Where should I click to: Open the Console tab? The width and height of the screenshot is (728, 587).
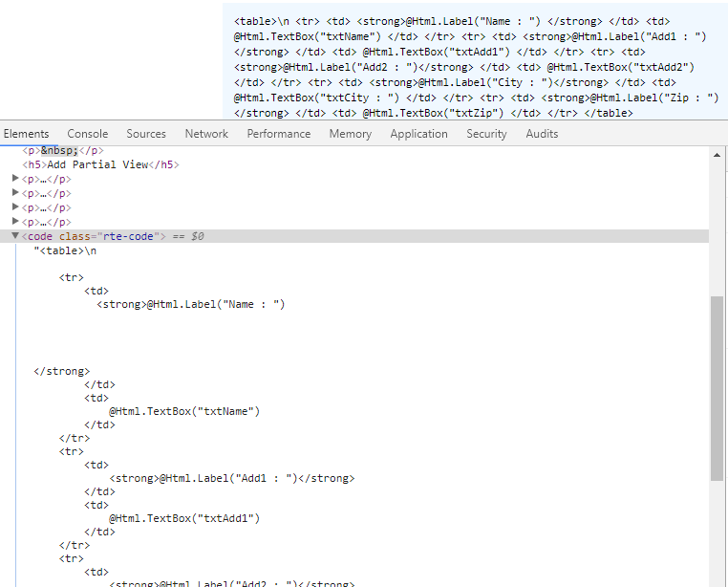pyautogui.click(x=88, y=134)
